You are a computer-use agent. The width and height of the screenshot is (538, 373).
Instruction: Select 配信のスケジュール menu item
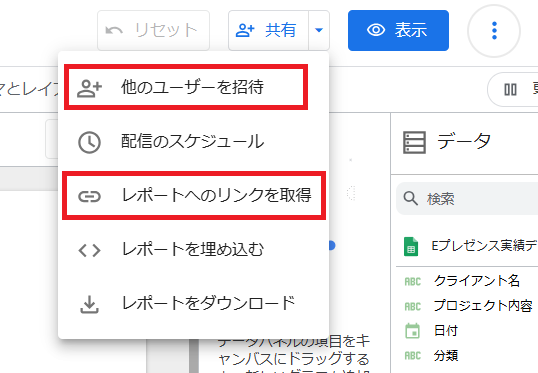[194, 141]
